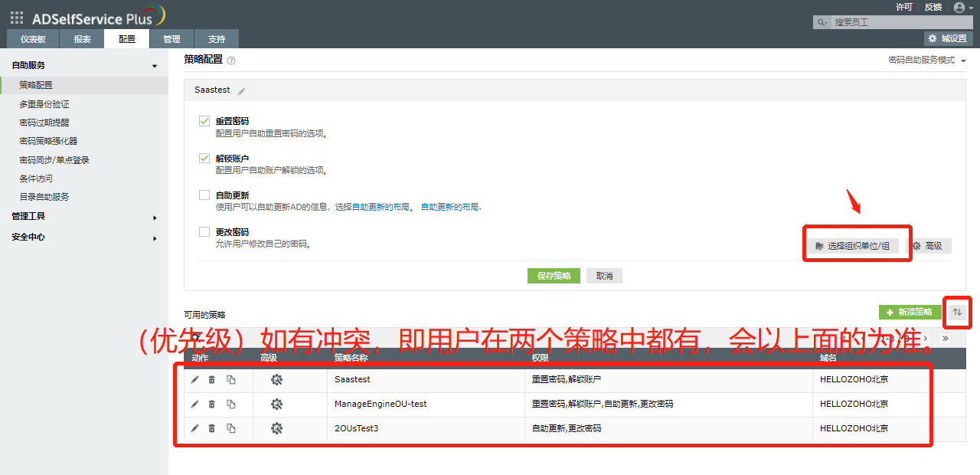Click the green 保存策略 button
980x475 pixels.
click(x=554, y=277)
